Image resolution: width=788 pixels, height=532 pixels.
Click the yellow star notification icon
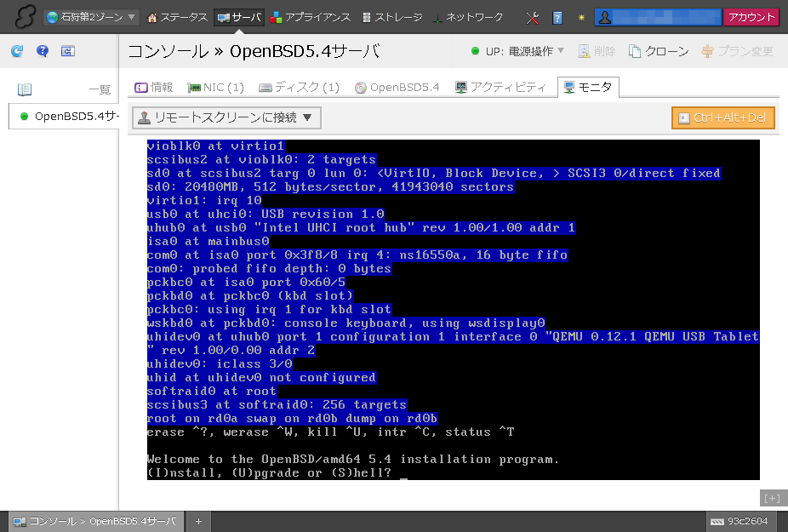click(581, 17)
